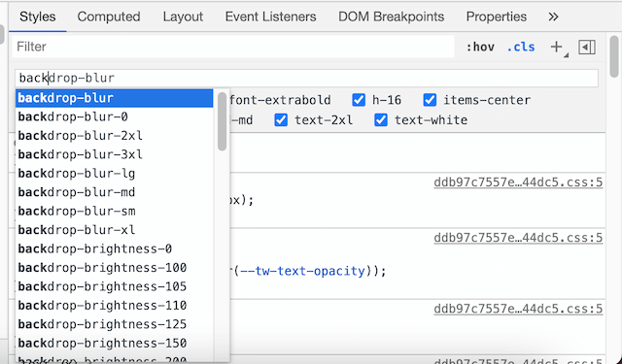Uncheck the items-center class checkbox
The image size is (622, 364).
(x=430, y=100)
